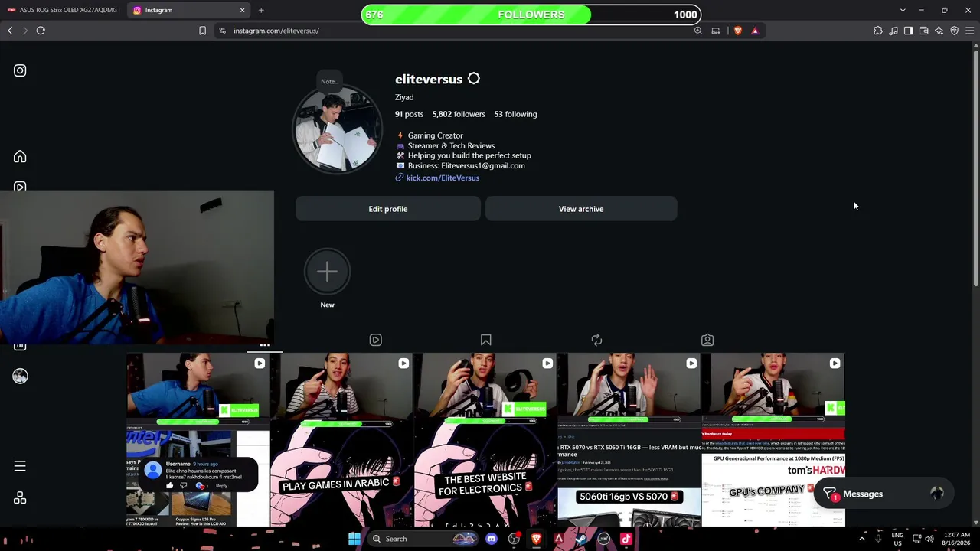
Task: Open the More hamburger menu in sidebar
Action: pos(20,466)
